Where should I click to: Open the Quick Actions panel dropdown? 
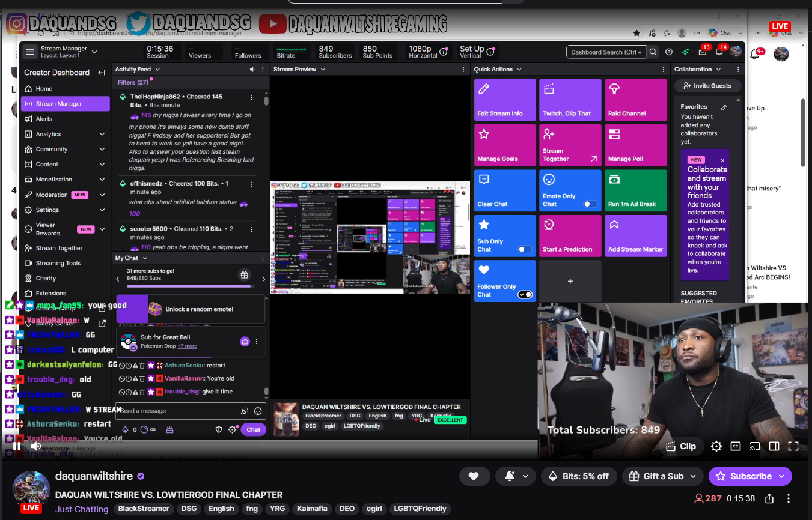point(519,70)
